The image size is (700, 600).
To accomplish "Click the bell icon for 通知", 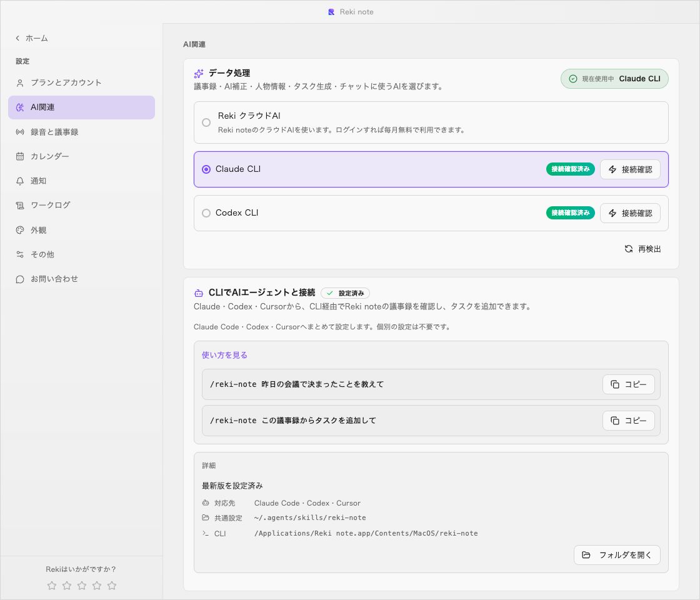I will [x=19, y=181].
